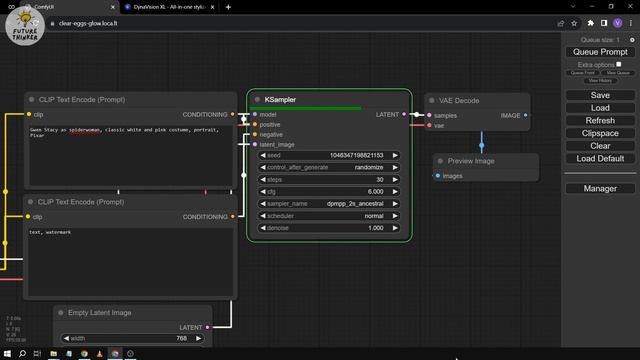Click the KSampler latent_image input port

click(x=255, y=144)
